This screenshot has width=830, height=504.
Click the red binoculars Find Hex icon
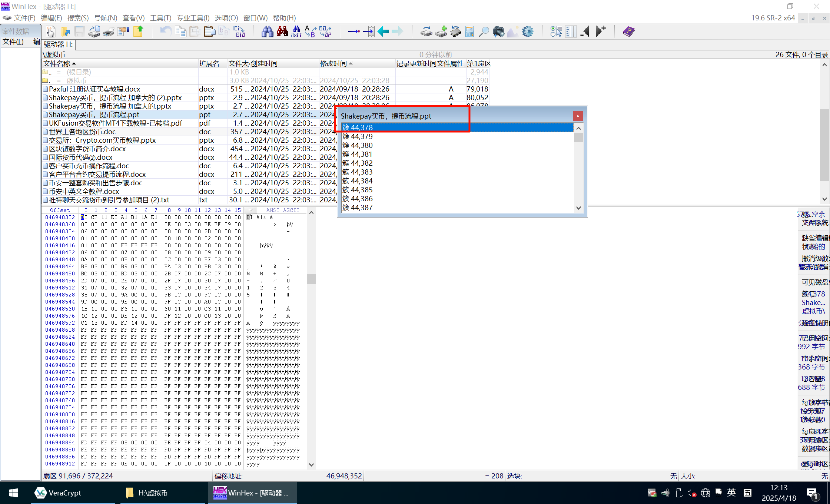point(282,32)
